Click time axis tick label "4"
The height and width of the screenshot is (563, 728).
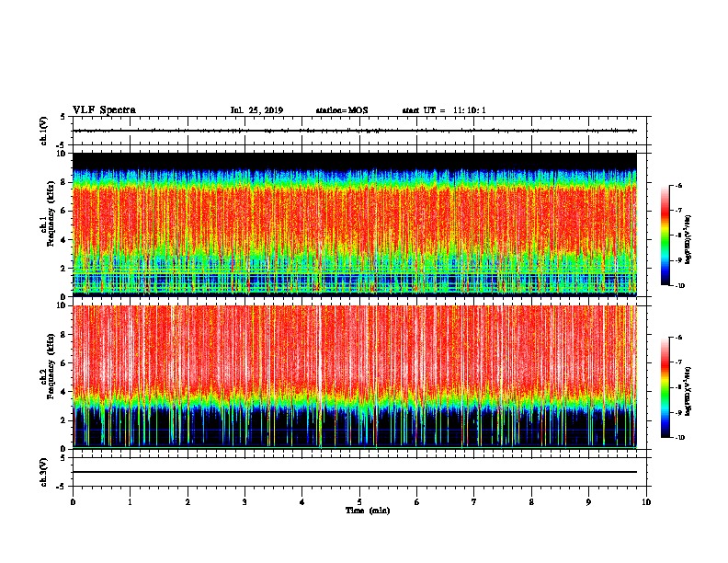pyautogui.click(x=302, y=502)
